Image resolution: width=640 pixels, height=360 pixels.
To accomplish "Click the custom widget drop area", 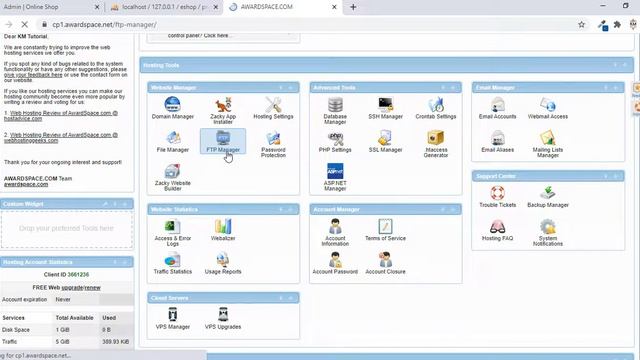I will [x=67, y=229].
